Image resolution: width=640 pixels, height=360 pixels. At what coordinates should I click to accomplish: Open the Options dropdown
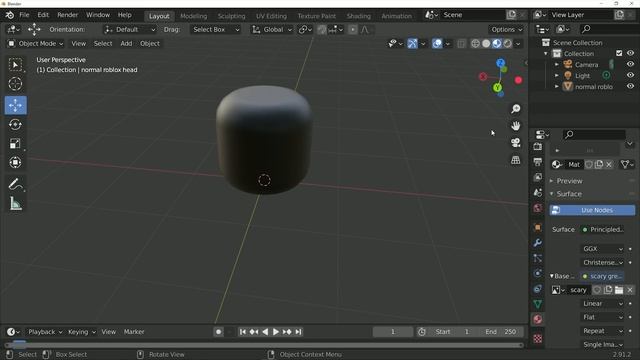click(507, 29)
